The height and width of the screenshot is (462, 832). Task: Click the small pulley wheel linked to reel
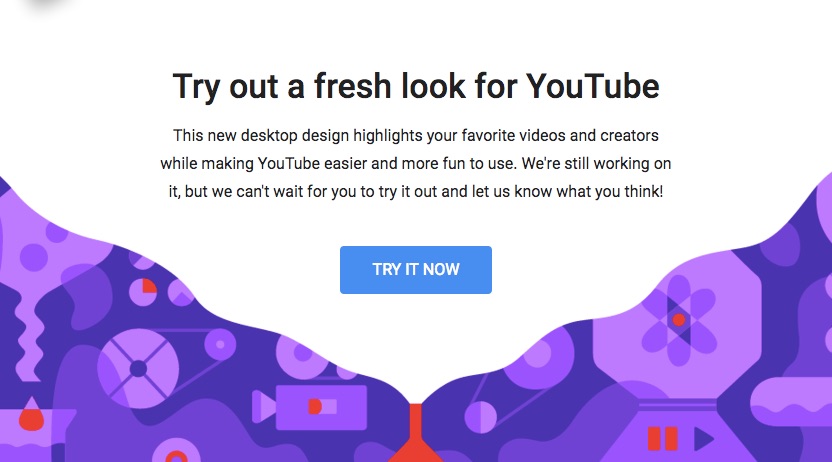coord(220,345)
